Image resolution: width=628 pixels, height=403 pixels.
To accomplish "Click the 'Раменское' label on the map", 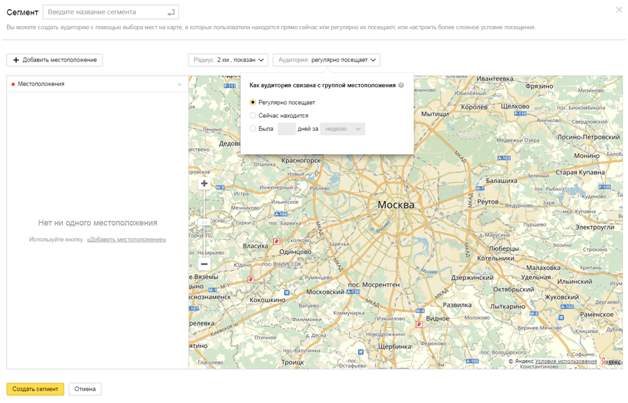I will click(x=596, y=314).
